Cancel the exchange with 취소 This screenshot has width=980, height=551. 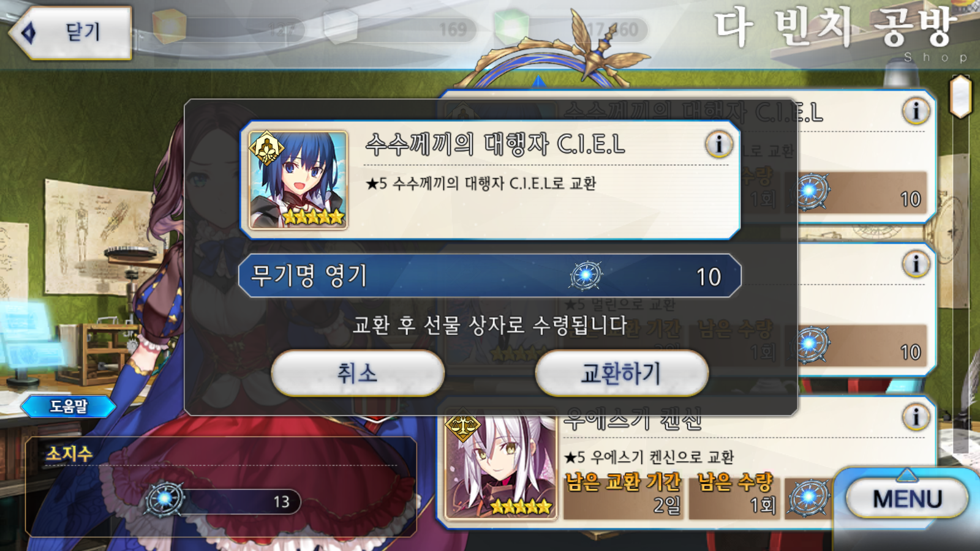(x=358, y=373)
